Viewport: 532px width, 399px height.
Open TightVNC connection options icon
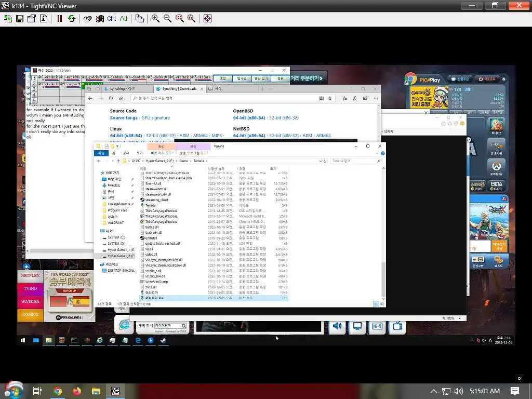coord(32,19)
